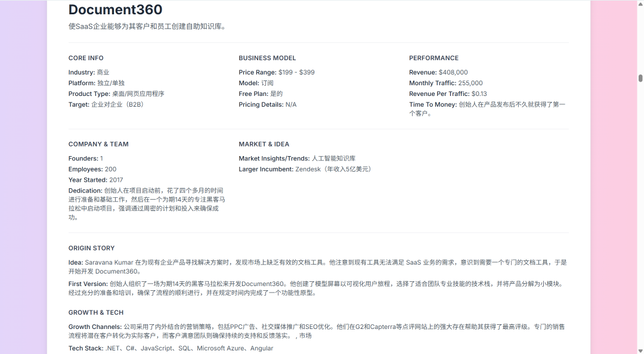Click the Target: 企业对企业（B2B）line
Image resolution: width=644 pixels, height=354 pixels.
point(107,104)
